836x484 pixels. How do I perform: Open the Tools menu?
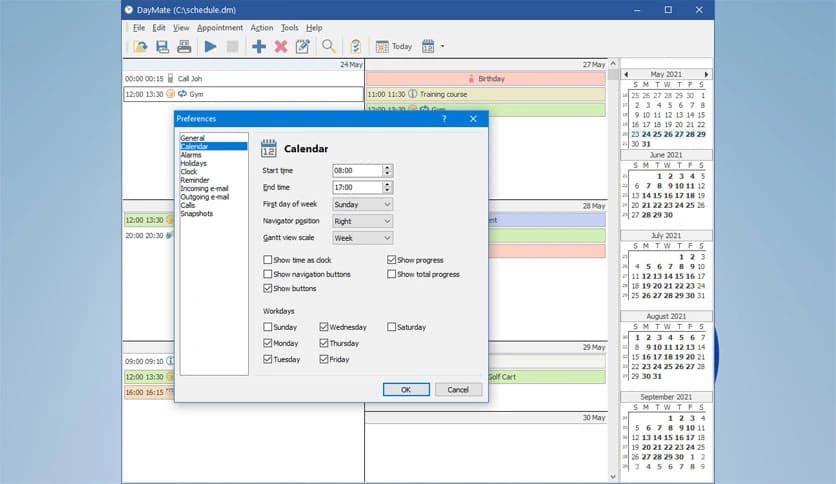[290, 28]
